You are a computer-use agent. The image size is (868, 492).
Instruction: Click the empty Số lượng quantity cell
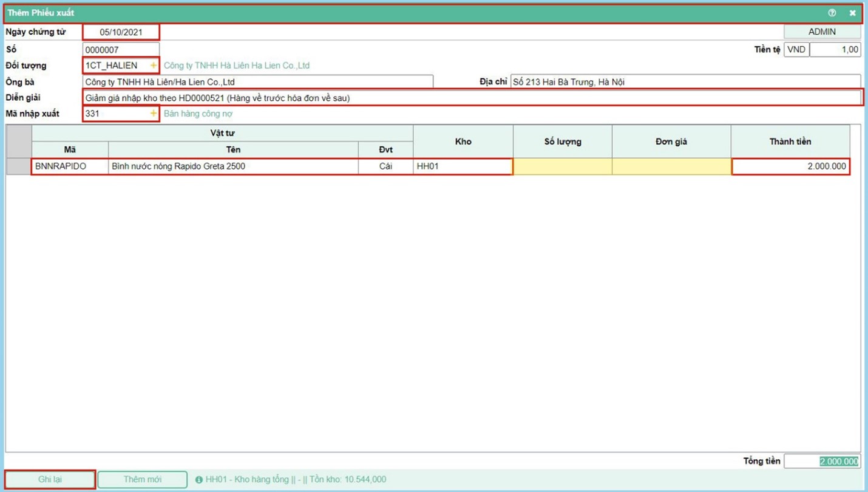tap(562, 166)
